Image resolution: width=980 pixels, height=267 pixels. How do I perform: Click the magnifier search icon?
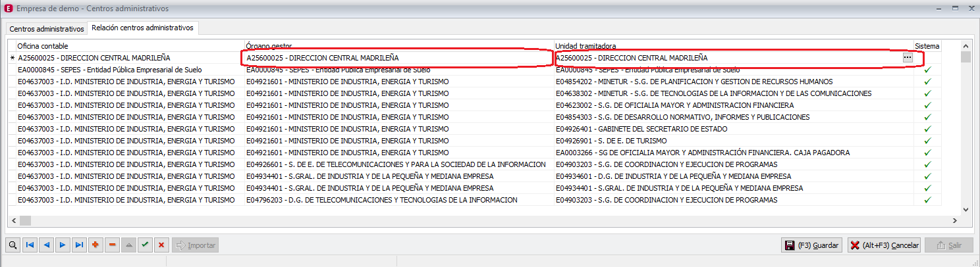13,245
